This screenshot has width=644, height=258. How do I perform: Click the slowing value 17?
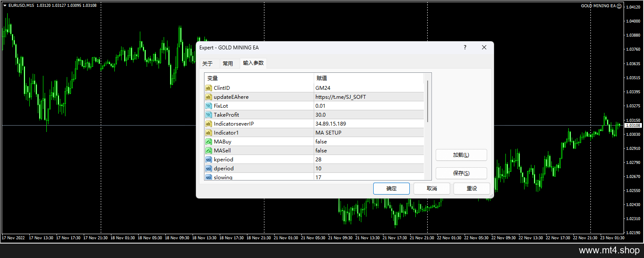click(x=369, y=177)
